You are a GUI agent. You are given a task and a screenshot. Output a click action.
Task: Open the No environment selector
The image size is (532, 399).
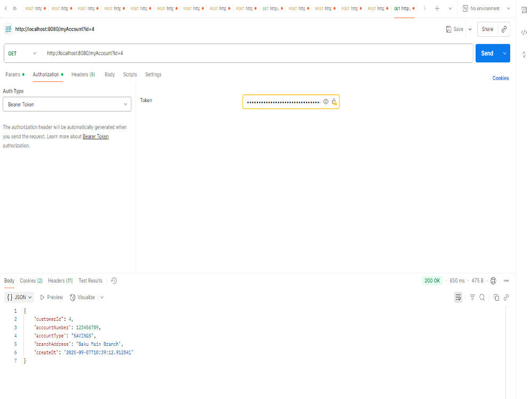486,9
